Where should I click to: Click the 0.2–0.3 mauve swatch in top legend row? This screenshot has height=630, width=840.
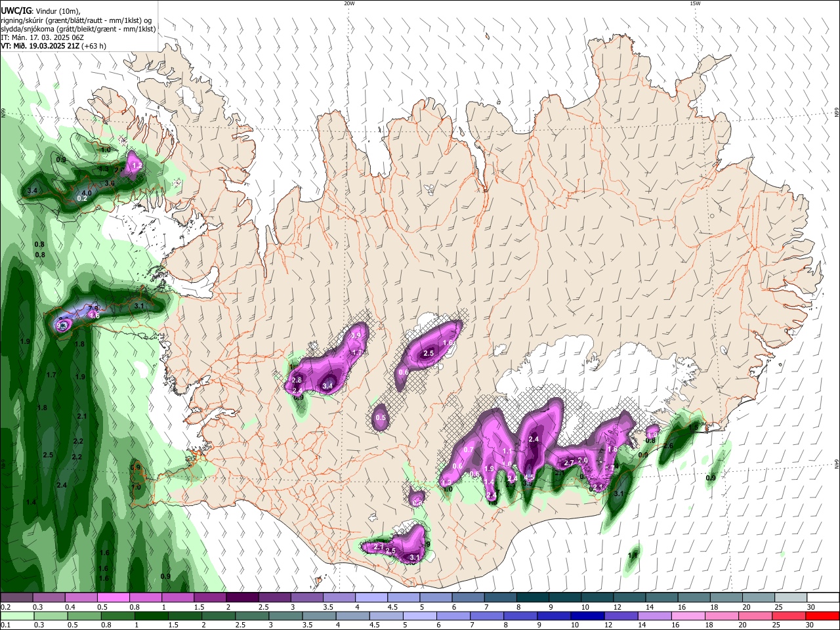pos(16,598)
